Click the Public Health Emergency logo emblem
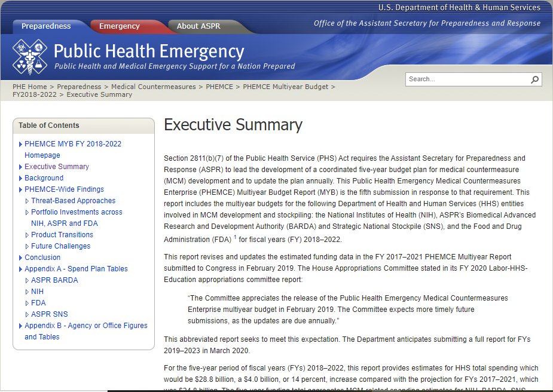Screen dimensions: 553x392 pos(30,57)
